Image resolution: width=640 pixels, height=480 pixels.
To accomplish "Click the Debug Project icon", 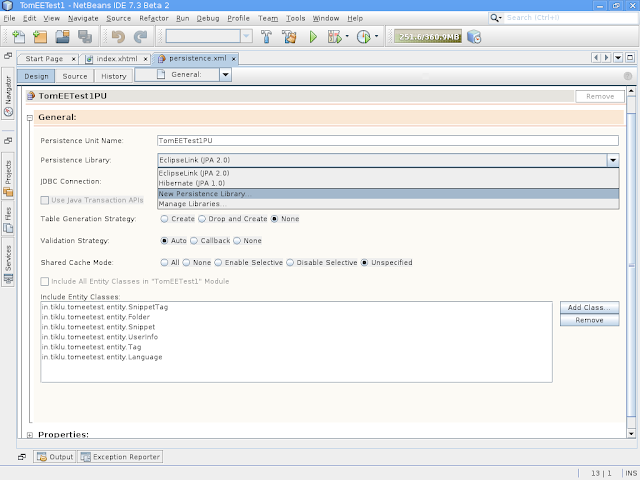I will pos(334,37).
